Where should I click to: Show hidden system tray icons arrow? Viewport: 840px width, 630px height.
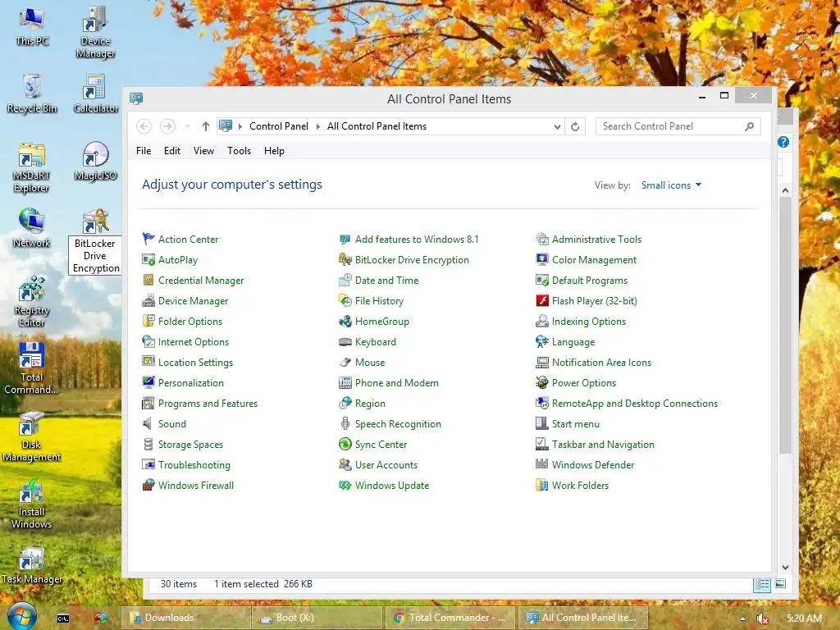coord(742,619)
